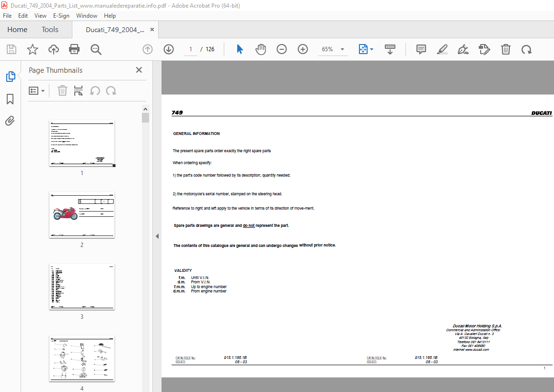This screenshot has width=554, height=392.
Task: Click the 'Internet www.ducati.com' line
Action: click(471, 350)
